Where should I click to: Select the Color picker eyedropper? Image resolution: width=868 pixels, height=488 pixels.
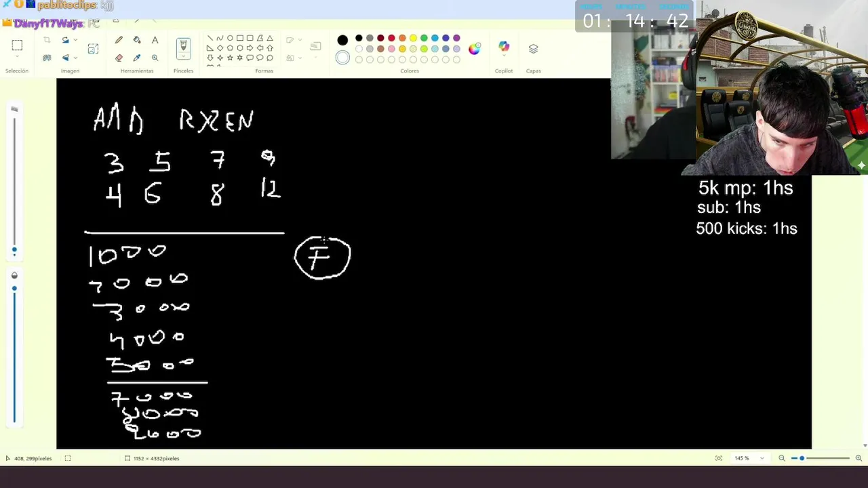tap(137, 58)
